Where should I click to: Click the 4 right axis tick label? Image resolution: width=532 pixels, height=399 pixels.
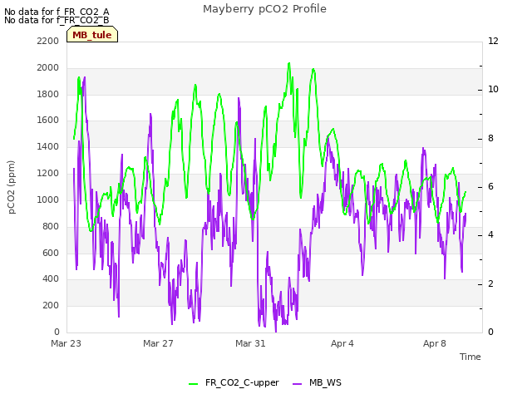click(x=490, y=234)
